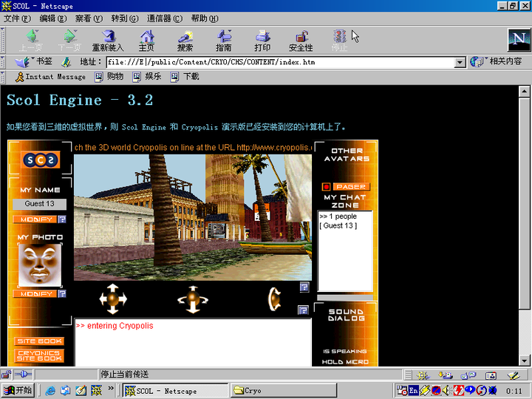Toggle the red Pager indicator box
This screenshot has width=532, height=399.
[x=326, y=187]
